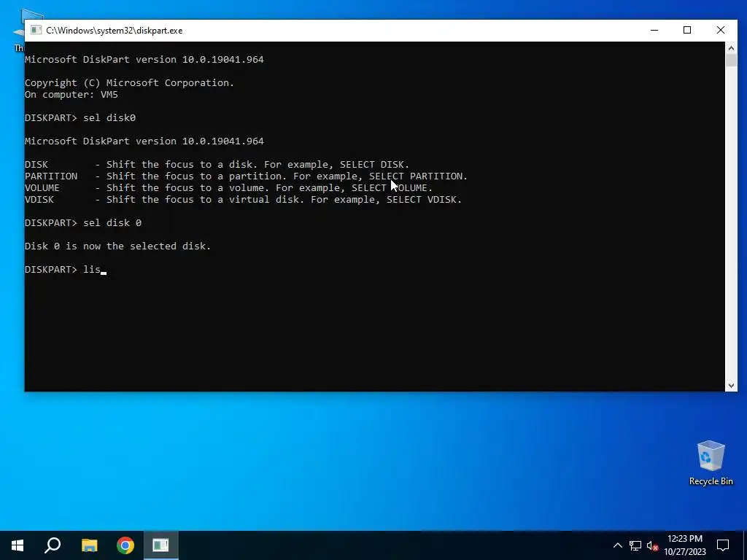Click muted volume tray icon
747x560 pixels.
652,545
